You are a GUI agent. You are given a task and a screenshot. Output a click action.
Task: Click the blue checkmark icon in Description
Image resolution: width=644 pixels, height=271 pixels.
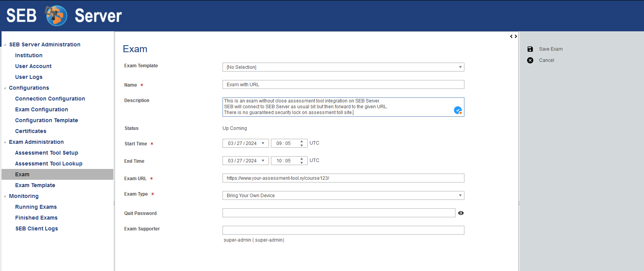tap(457, 110)
